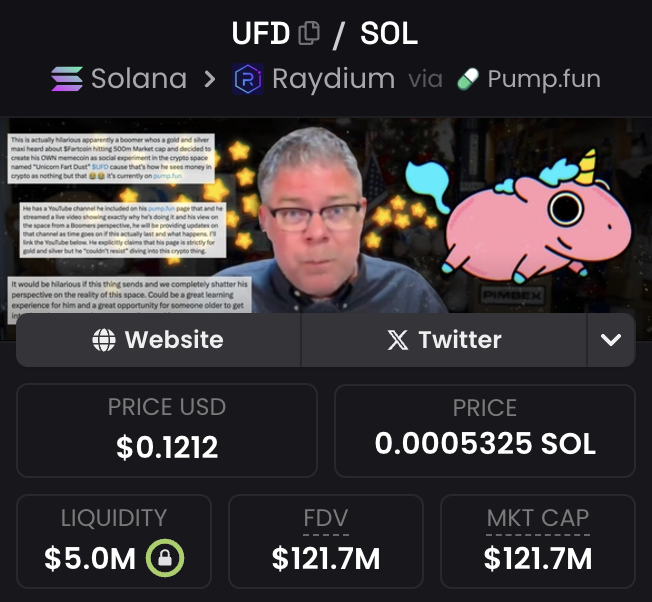This screenshot has height=602, width=652.
Task: Click the 0.0005325 SOL price box
Action: (x=485, y=430)
